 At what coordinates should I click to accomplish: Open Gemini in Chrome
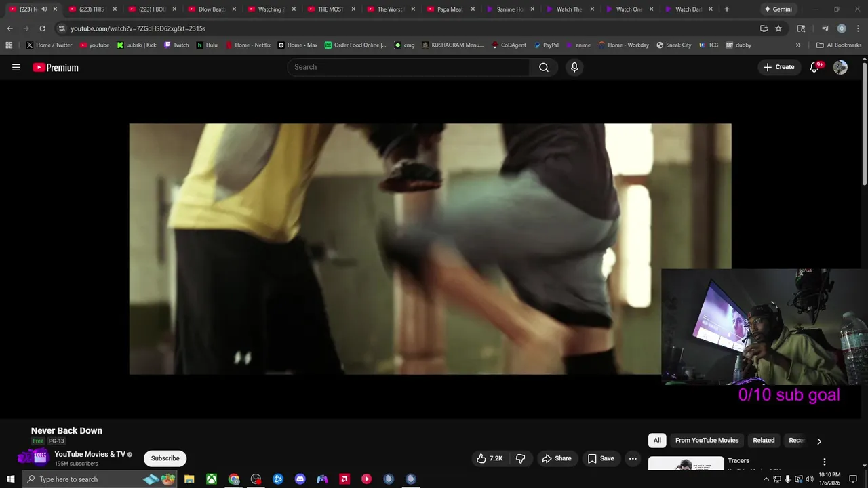pyautogui.click(x=778, y=9)
